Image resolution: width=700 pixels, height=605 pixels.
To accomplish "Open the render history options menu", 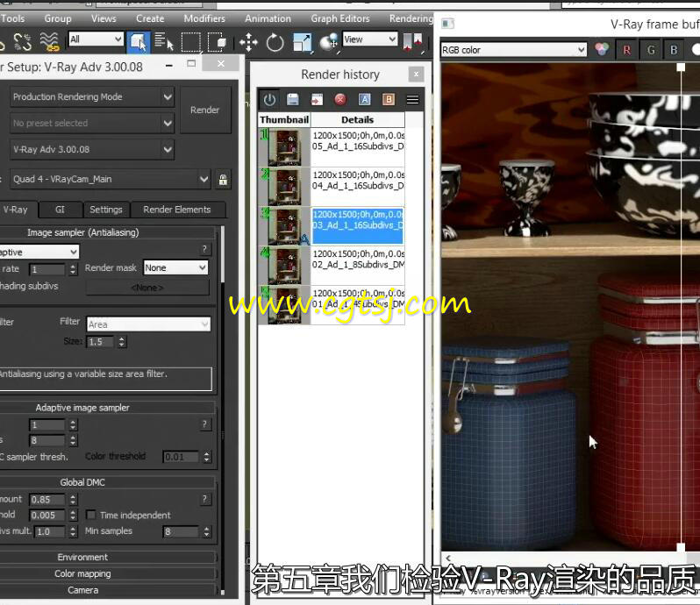I will 413,99.
